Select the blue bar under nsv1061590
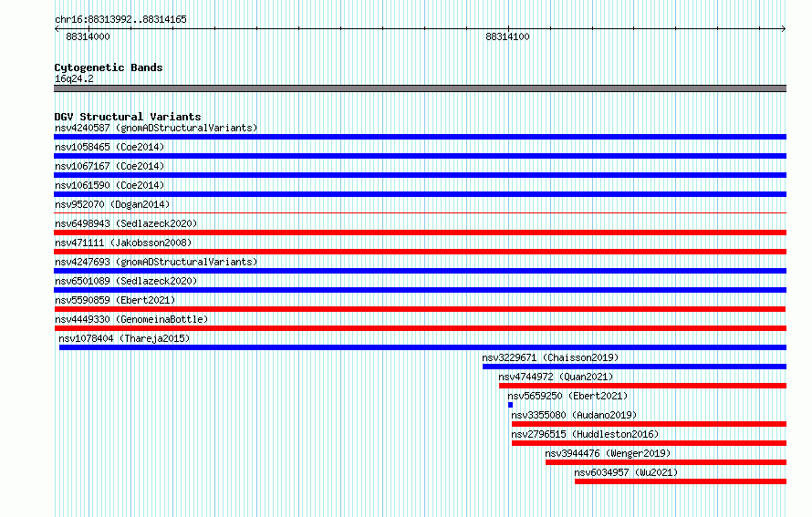This screenshot has width=812, height=517. 420,194
